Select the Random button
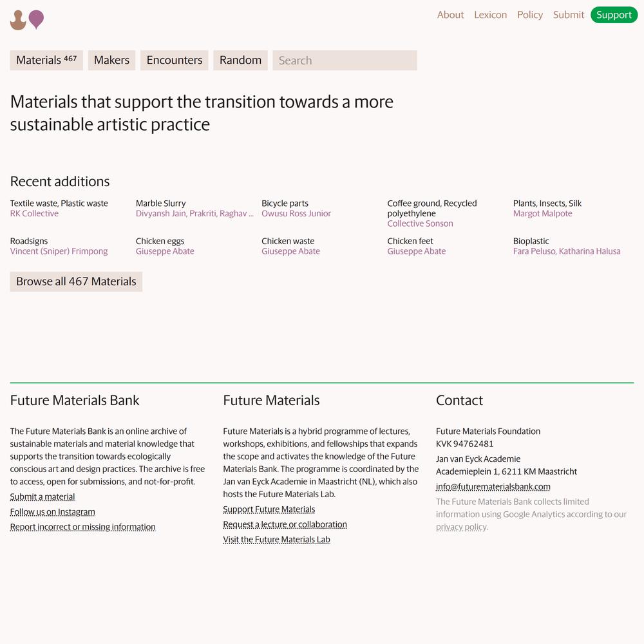Image resolution: width=644 pixels, height=644 pixels. [240, 61]
